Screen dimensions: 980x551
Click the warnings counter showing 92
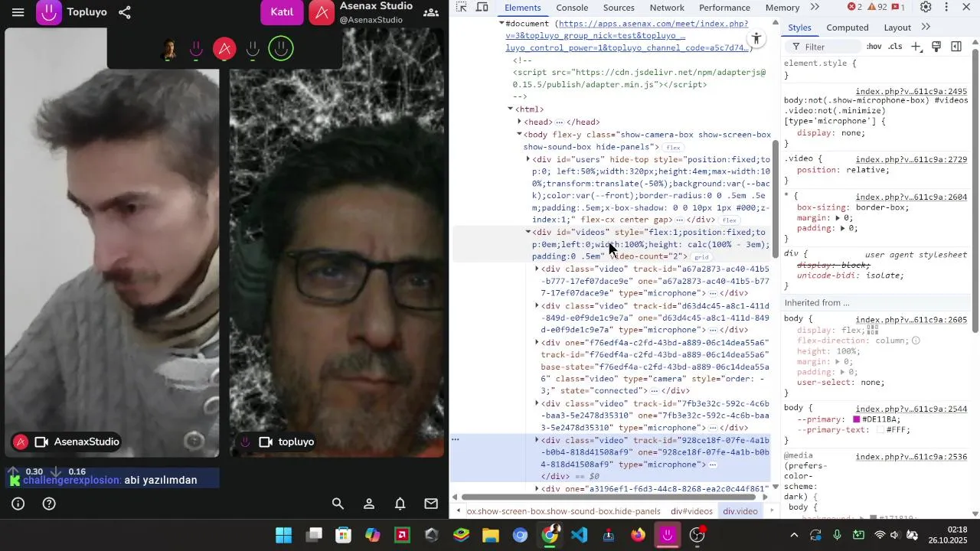[x=877, y=7]
